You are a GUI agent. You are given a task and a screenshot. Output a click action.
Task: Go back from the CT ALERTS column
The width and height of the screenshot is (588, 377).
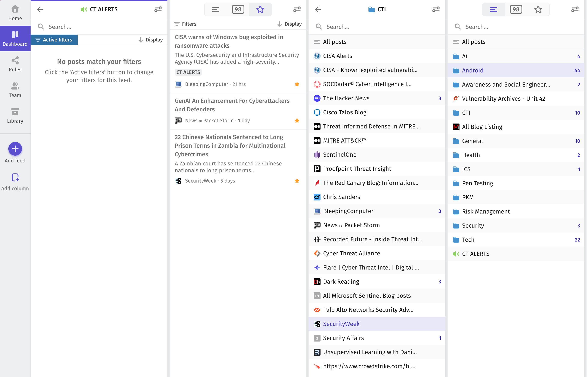pos(40,9)
